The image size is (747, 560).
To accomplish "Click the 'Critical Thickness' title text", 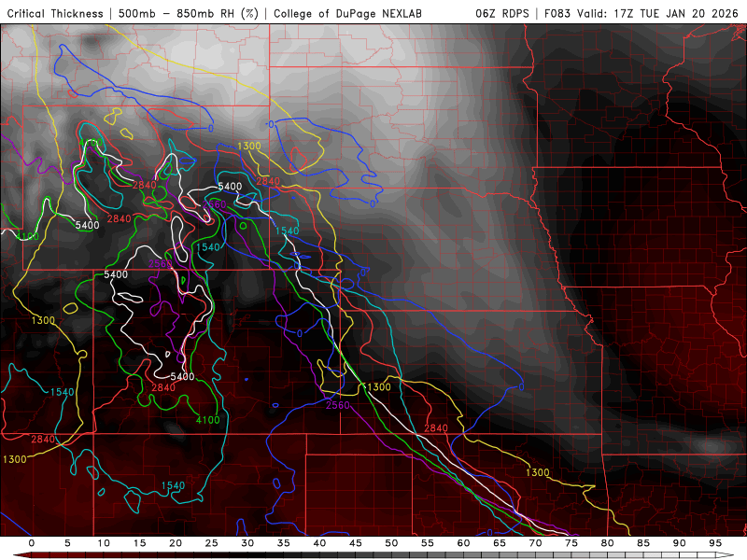I will [x=55, y=13].
